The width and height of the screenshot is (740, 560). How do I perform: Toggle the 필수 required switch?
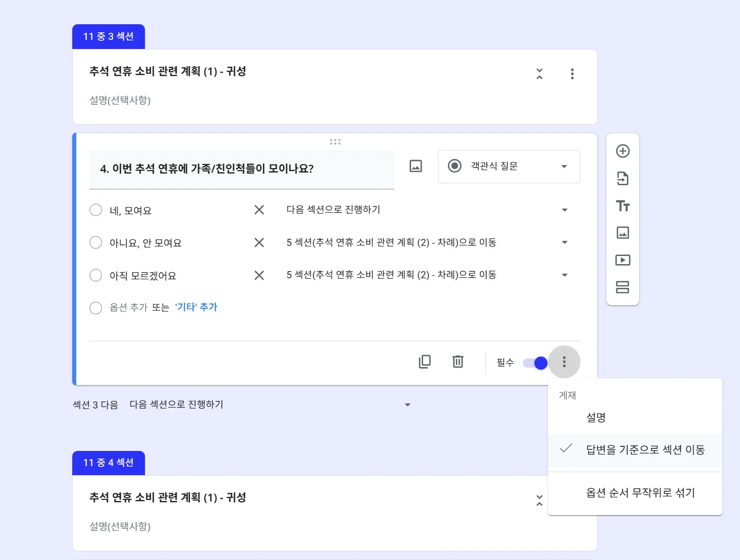click(x=534, y=363)
